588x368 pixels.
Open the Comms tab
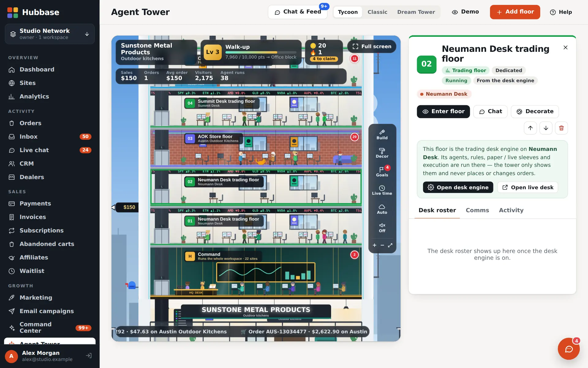pos(477,210)
